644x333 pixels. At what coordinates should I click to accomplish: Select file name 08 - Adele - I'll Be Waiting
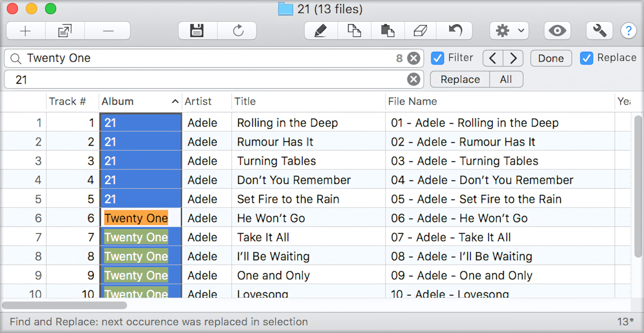click(x=462, y=256)
